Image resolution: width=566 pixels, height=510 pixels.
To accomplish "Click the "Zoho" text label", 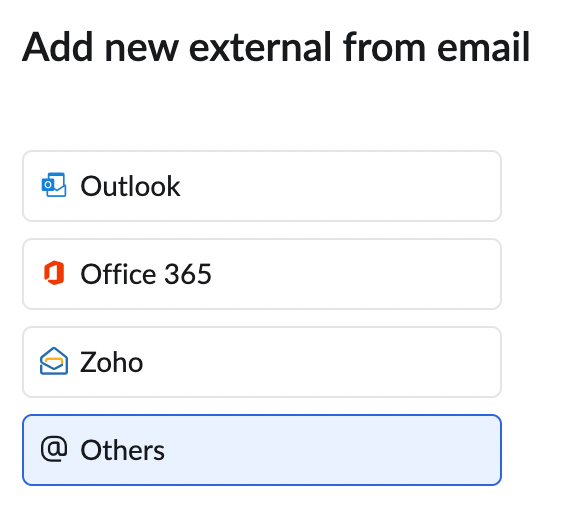I will 112,362.
